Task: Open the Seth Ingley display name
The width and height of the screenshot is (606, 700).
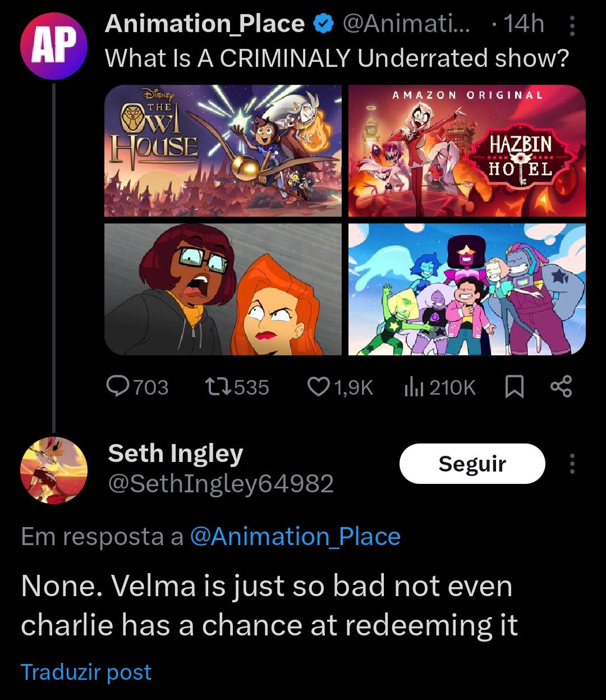Action: tap(175, 454)
